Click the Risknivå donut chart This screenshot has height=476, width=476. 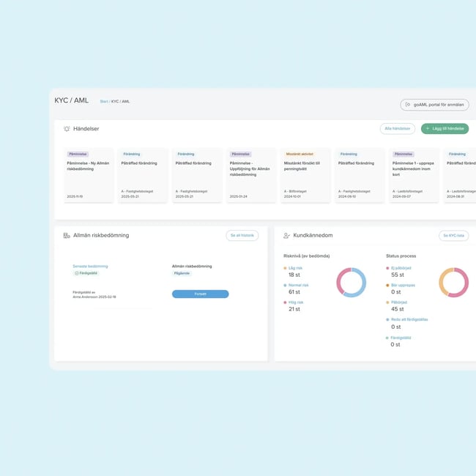click(352, 283)
